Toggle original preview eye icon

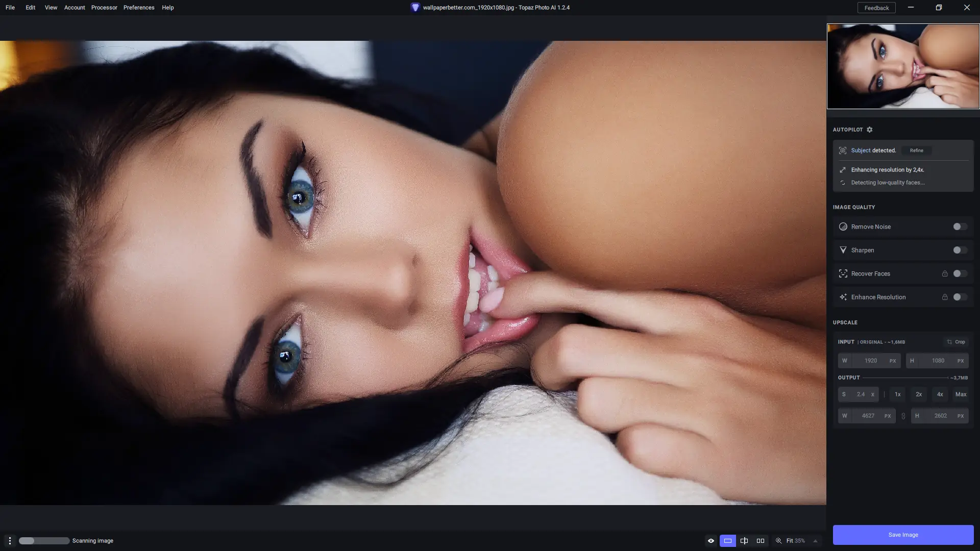pyautogui.click(x=710, y=541)
